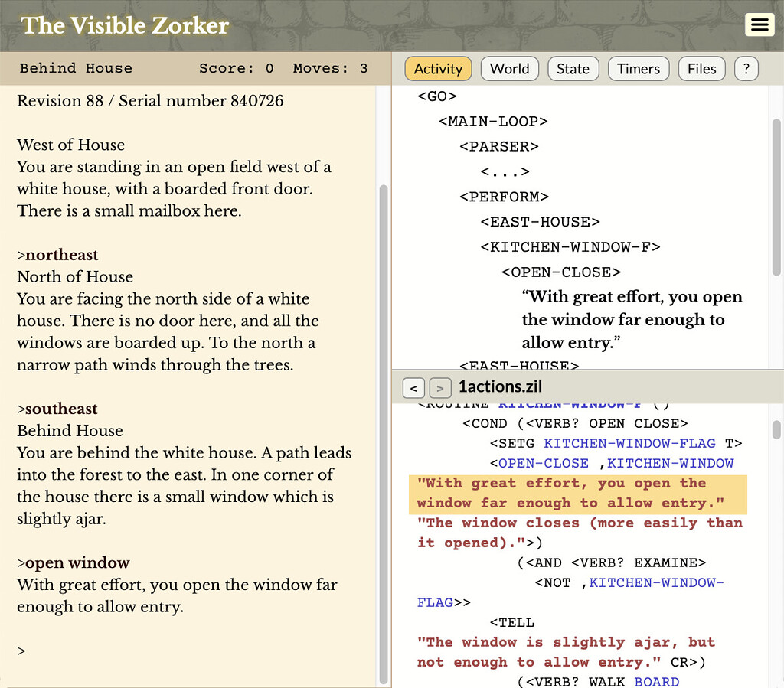Open the hamburger menu

point(759,24)
